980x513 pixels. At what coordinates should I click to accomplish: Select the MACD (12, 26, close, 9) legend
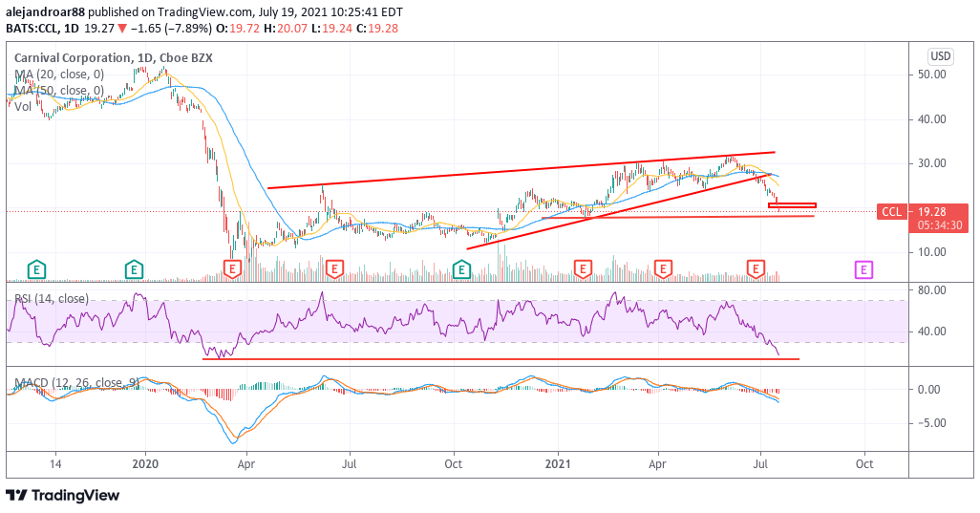point(76,382)
